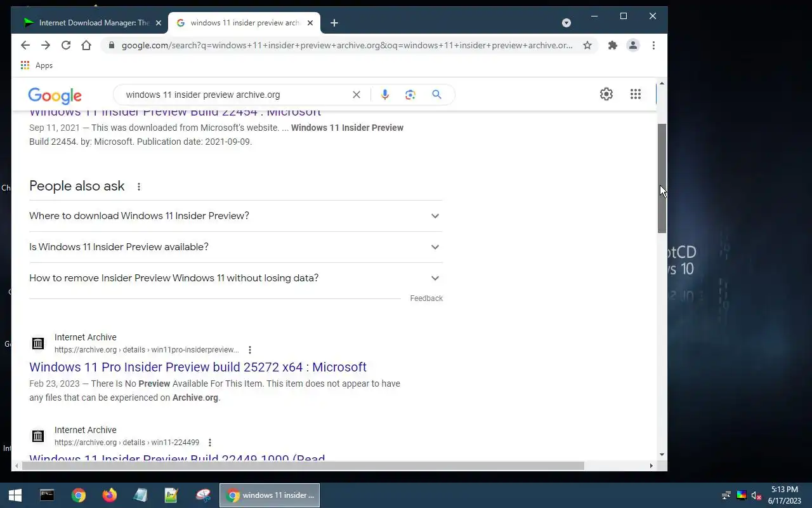The width and height of the screenshot is (812, 508).
Task: Go forward with the browser forward arrow
Action: [x=46, y=45]
